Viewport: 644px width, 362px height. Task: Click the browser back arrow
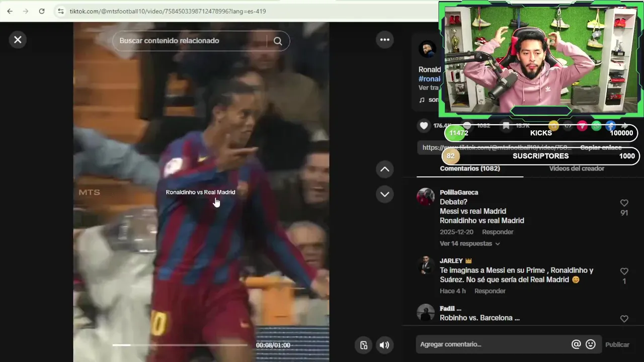click(x=10, y=11)
